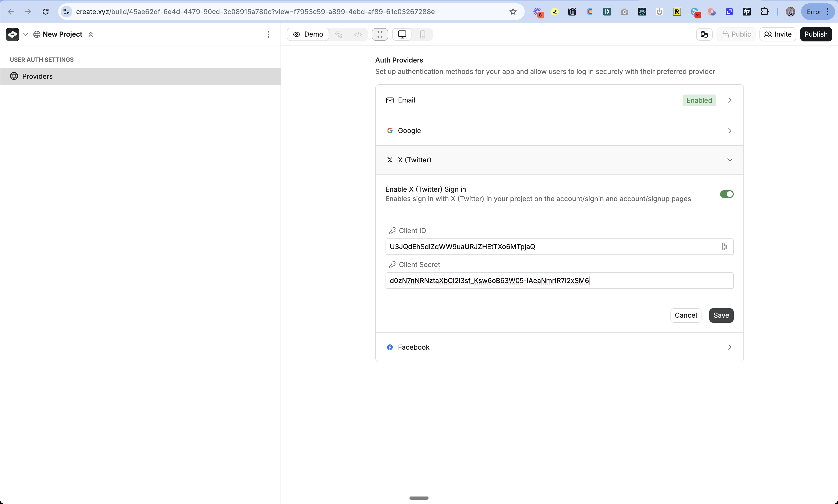The height and width of the screenshot is (504, 838).
Task: Toggle the Demo preview eye button
Action: click(x=308, y=34)
